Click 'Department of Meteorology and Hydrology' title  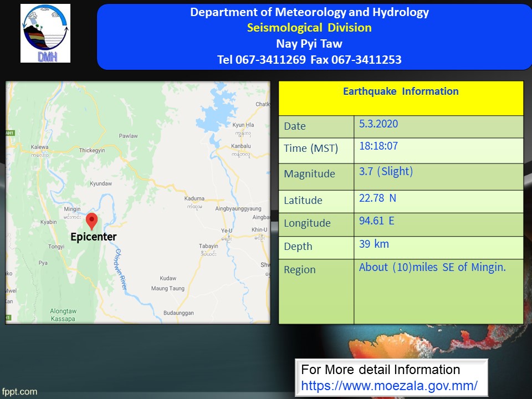coord(309,12)
